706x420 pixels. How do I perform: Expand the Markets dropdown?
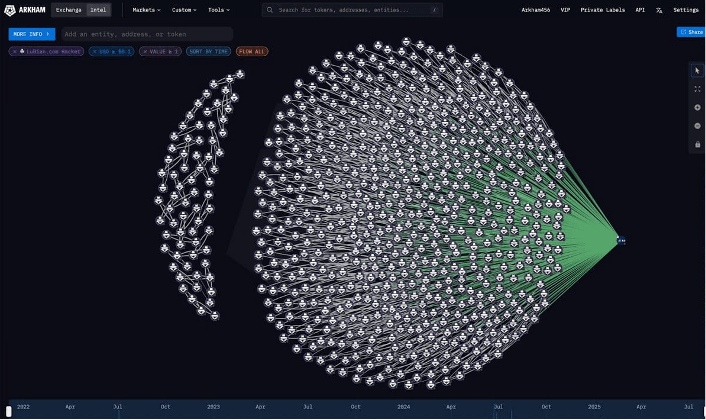pos(146,9)
